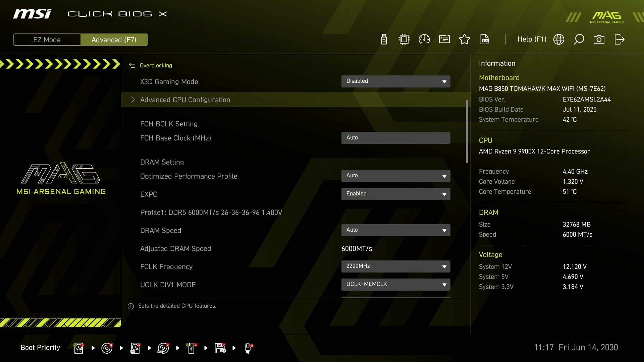This screenshot has height=362, width=644.
Task: Switch to EZ Mode tab
Action: click(x=47, y=40)
